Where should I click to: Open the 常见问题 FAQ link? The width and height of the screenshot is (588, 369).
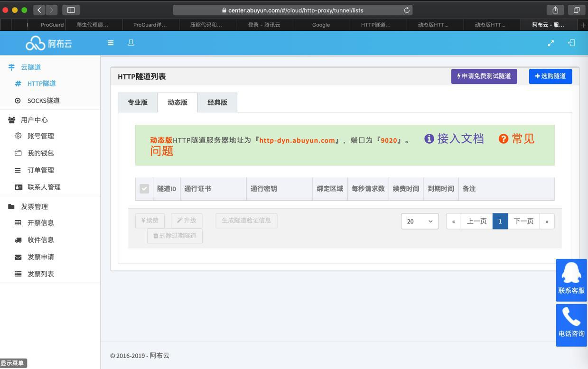point(342,145)
